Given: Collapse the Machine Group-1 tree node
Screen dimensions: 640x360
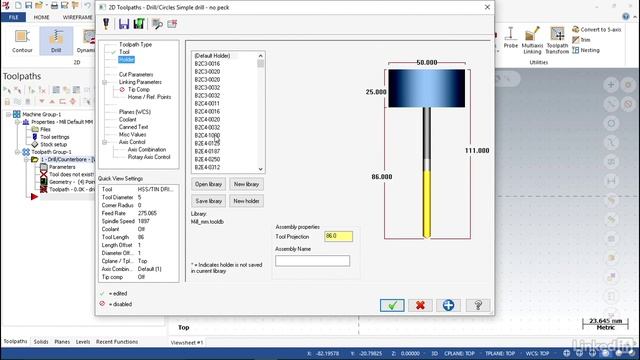Looking at the screenshot, I should [8, 115].
